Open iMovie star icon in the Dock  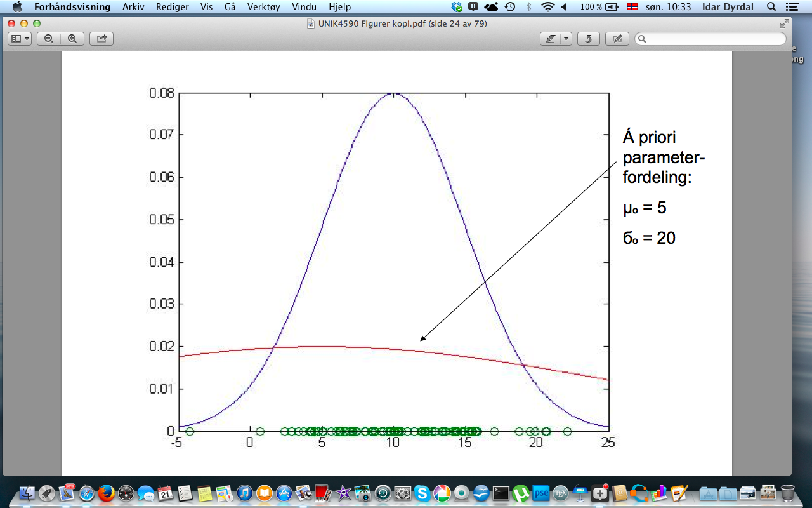(x=343, y=493)
